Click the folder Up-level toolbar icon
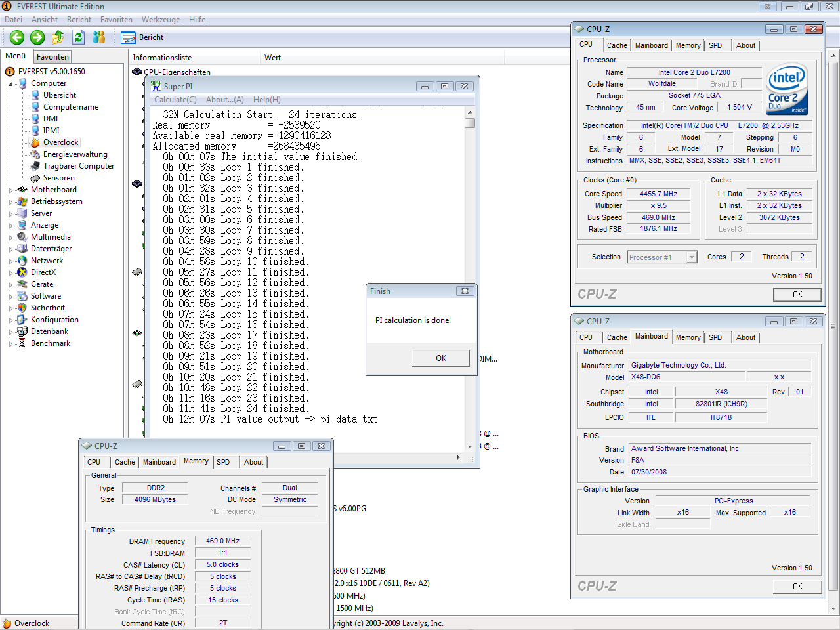 tap(58, 37)
